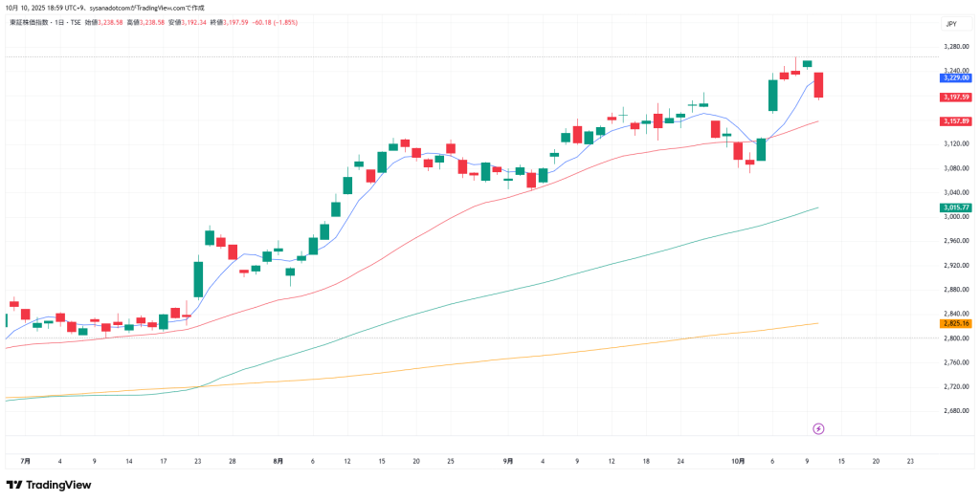Click the 9月 marker on time axis
Image resolution: width=980 pixels, height=501 pixels.
click(508, 461)
